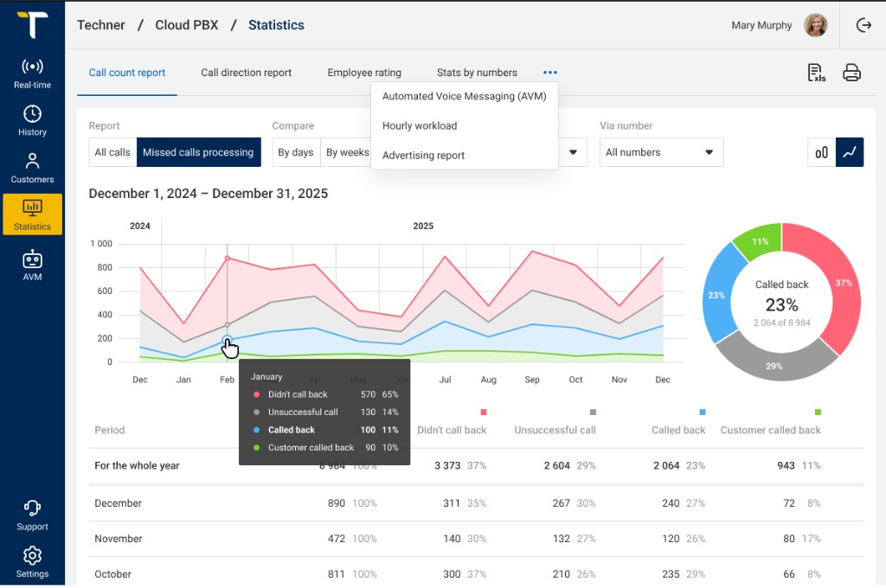Image resolution: width=886 pixels, height=588 pixels.
Task: Click the red 37% donut segment
Action: tap(843, 283)
